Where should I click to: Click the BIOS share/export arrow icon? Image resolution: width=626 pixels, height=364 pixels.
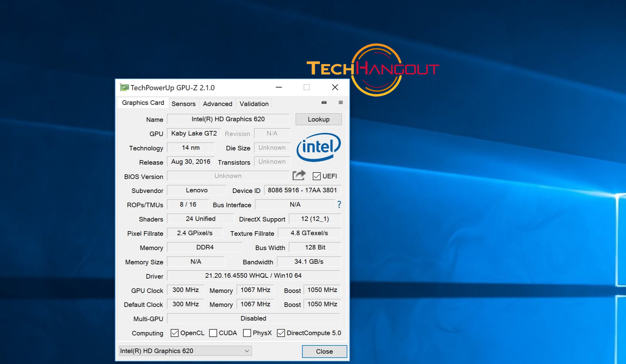[x=299, y=175]
